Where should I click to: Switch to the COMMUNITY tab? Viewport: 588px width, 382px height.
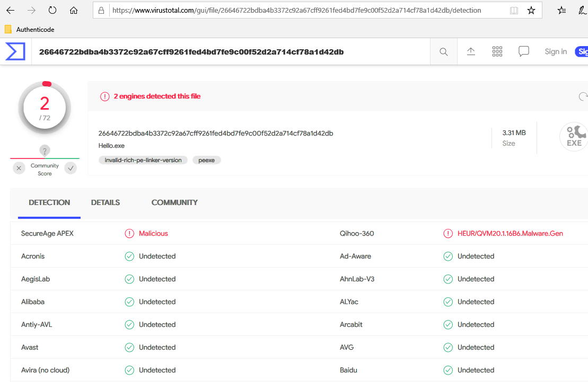coord(174,202)
